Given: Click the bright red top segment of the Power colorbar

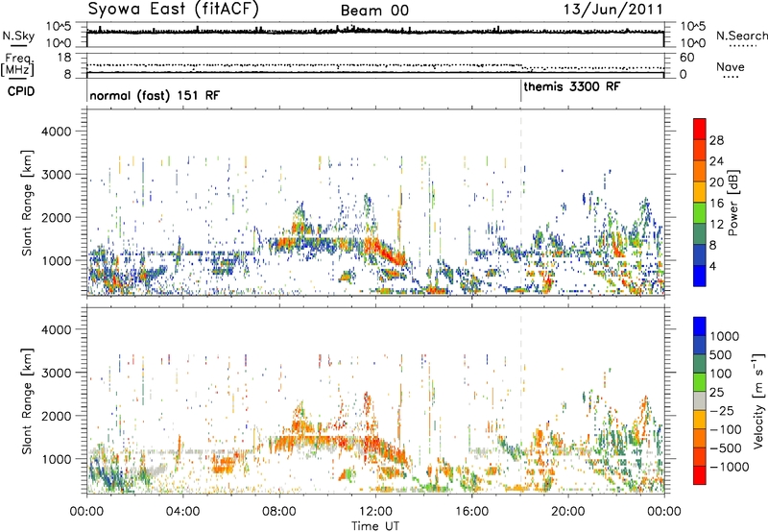Looking at the screenshot, I should coord(700,129).
